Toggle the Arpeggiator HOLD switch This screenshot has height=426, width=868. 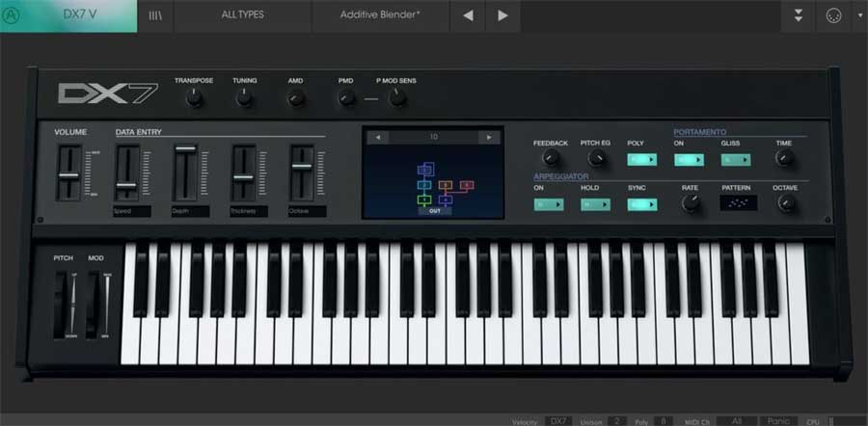point(596,204)
